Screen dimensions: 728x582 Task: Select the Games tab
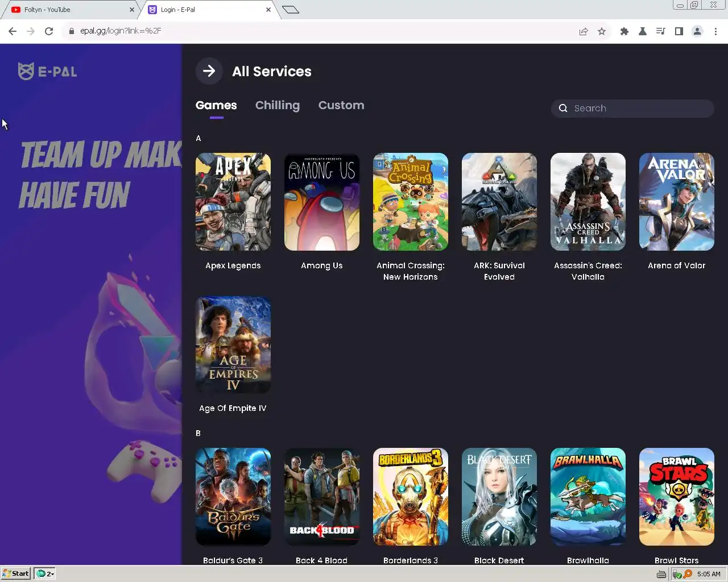(216, 105)
